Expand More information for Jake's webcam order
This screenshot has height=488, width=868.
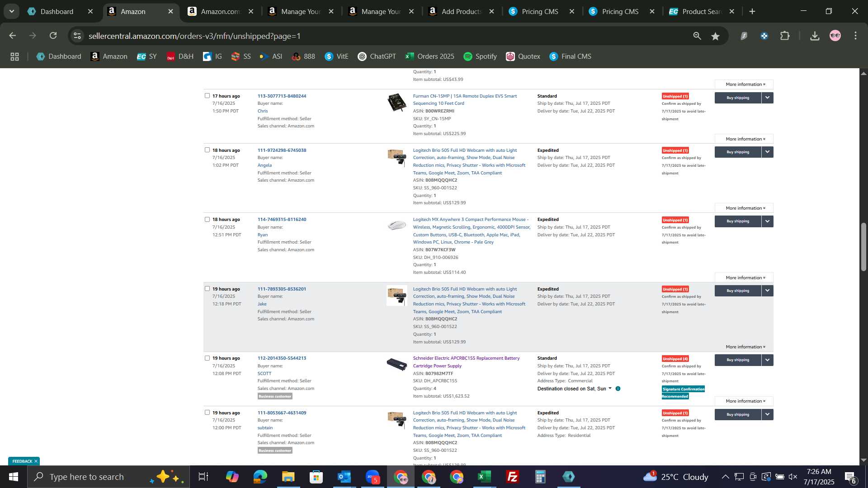point(744,347)
